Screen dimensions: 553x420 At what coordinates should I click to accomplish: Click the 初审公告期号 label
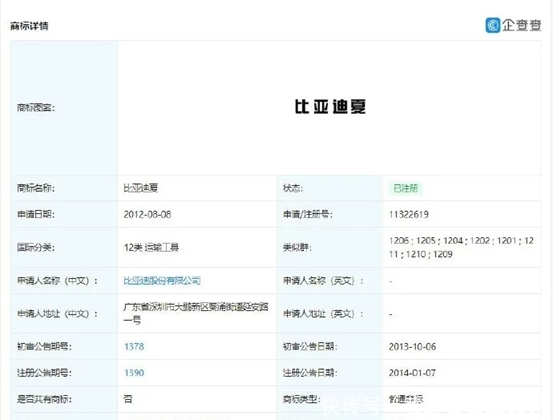point(44,347)
